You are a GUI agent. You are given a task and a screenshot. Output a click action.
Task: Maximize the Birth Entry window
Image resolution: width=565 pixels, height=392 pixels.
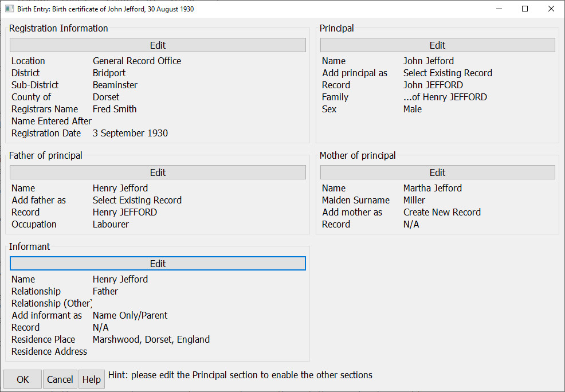click(525, 9)
